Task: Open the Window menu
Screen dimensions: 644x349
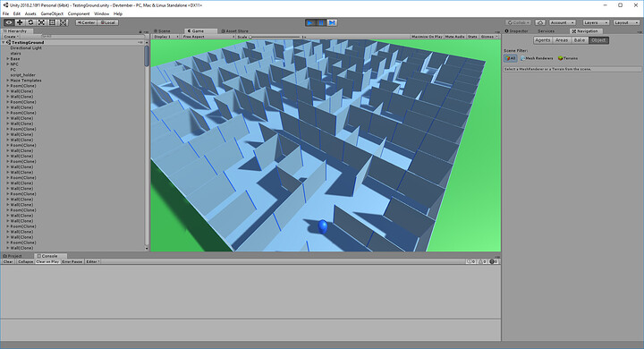Action: pyautogui.click(x=101, y=13)
